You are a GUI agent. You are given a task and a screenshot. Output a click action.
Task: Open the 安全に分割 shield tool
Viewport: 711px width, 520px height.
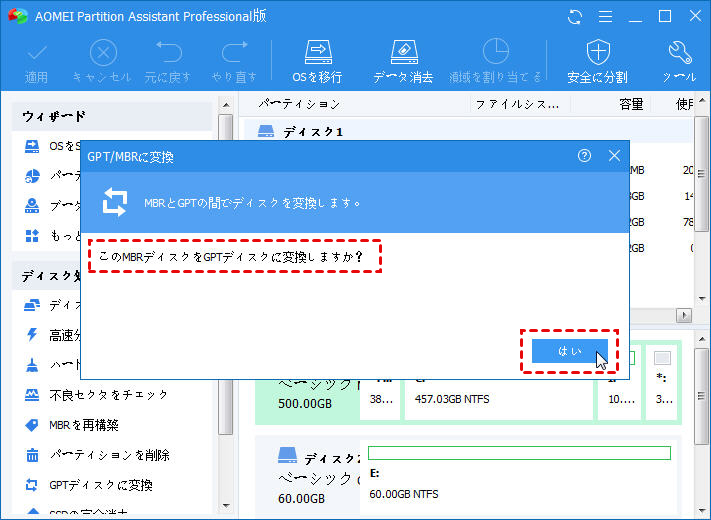(x=598, y=62)
